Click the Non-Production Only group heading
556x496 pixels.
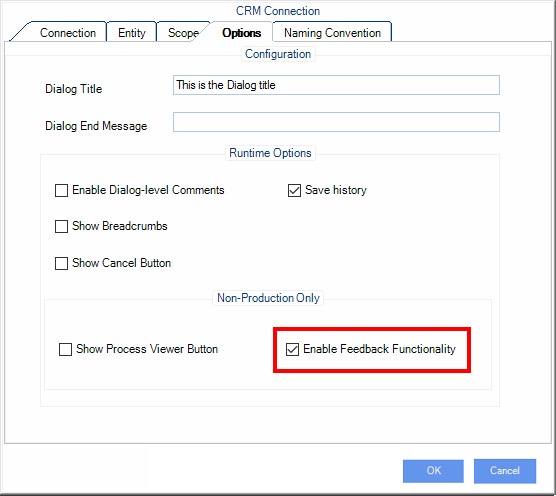pos(268,298)
